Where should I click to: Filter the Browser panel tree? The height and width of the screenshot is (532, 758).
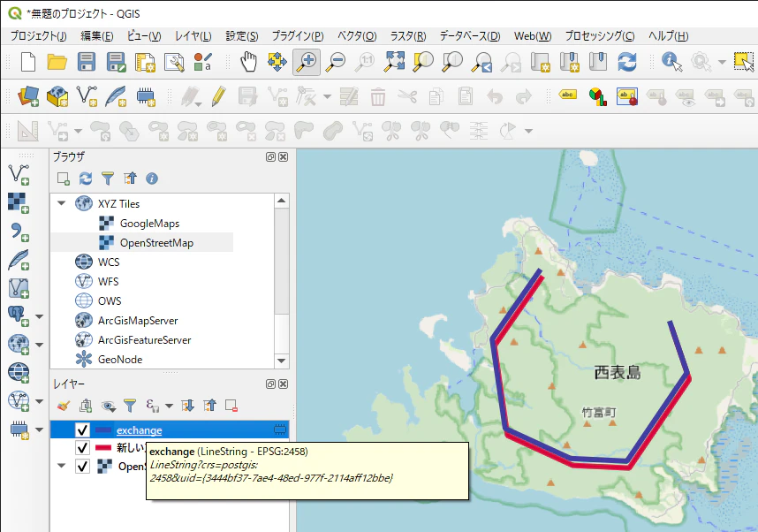108,179
